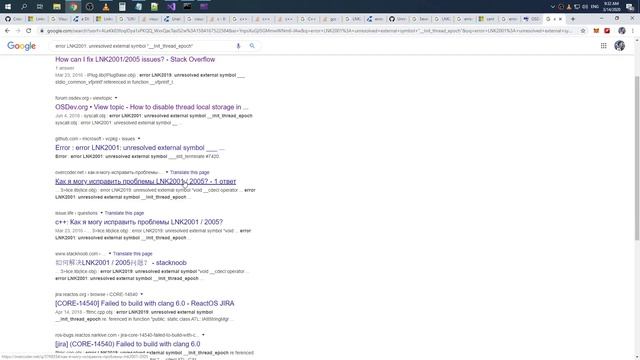
Task: Open '[jira] (CORE-14540)' nabble result
Action: [x=127, y=344]
